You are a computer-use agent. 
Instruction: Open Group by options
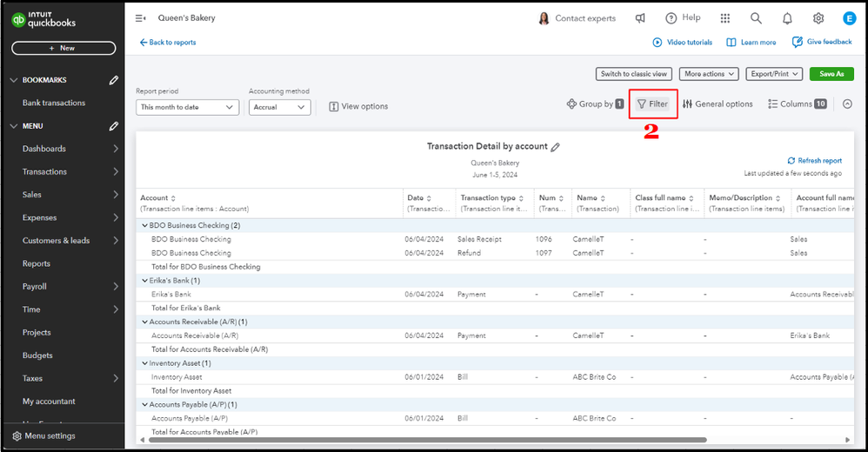(595, 104)
